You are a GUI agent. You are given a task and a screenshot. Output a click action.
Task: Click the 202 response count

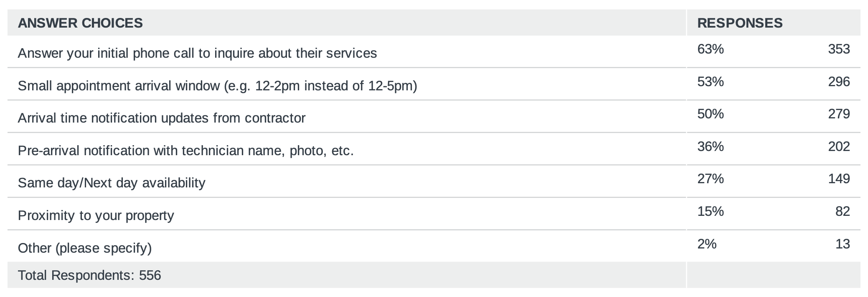click(x=839, y=146)
